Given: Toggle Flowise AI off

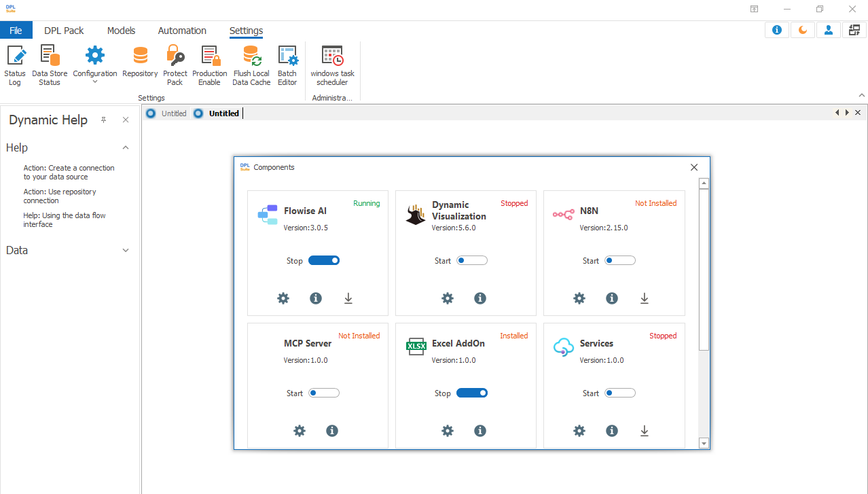Looking at the screenshot, I should [x=324, y=260].
